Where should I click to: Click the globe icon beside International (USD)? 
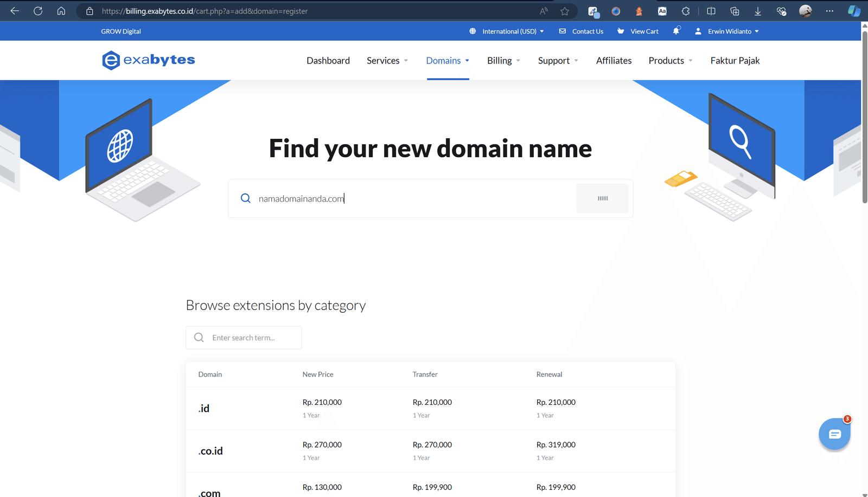tap(473, 31)
